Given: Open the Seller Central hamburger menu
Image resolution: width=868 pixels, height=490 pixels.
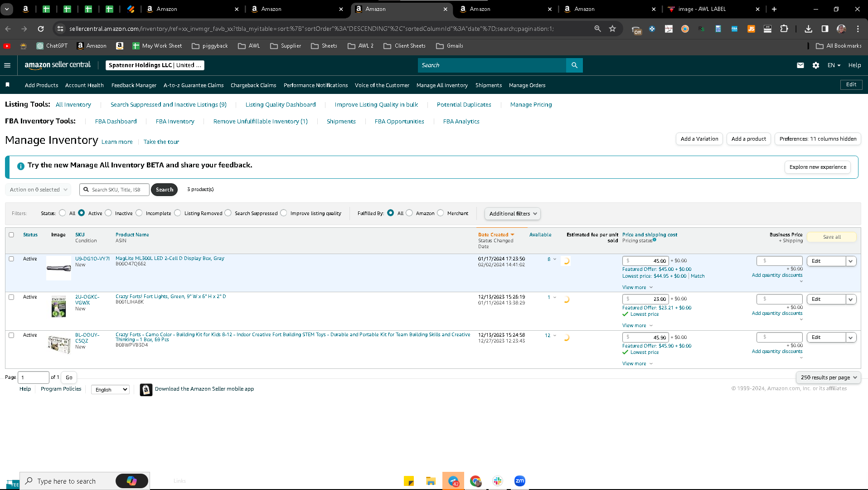Looking at the screenshot, I should 7,65.
